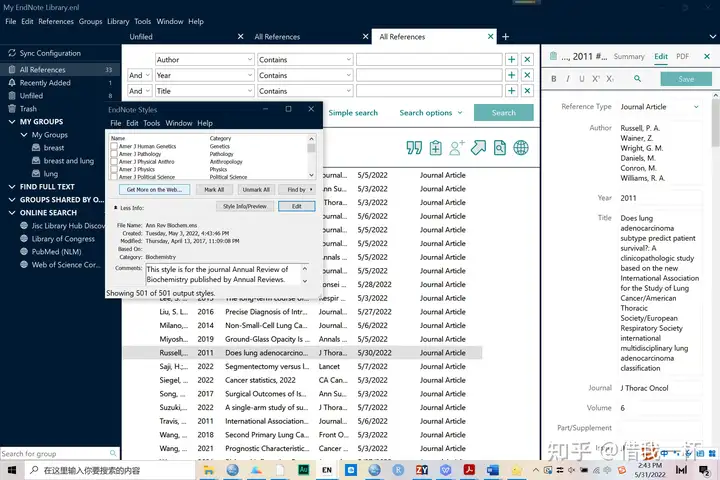This screenshot has height=480, width=720.
Task: Click the find full text icon
Action: click(499, 148)
